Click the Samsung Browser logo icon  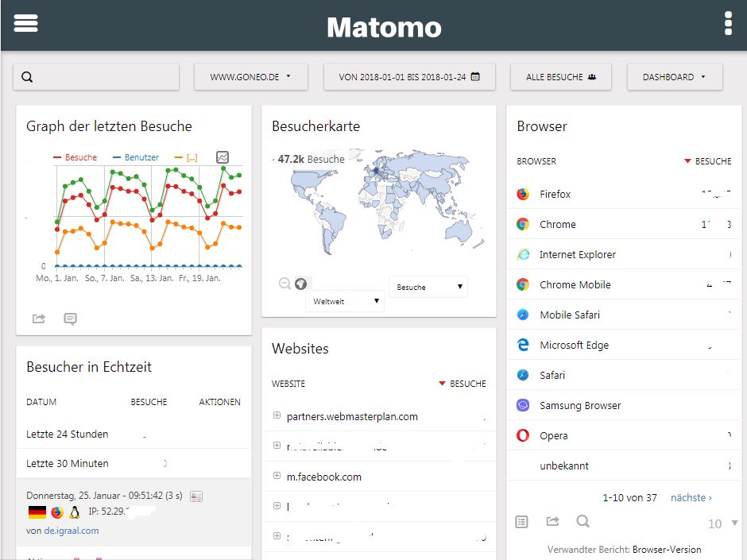tap(523, 405)
